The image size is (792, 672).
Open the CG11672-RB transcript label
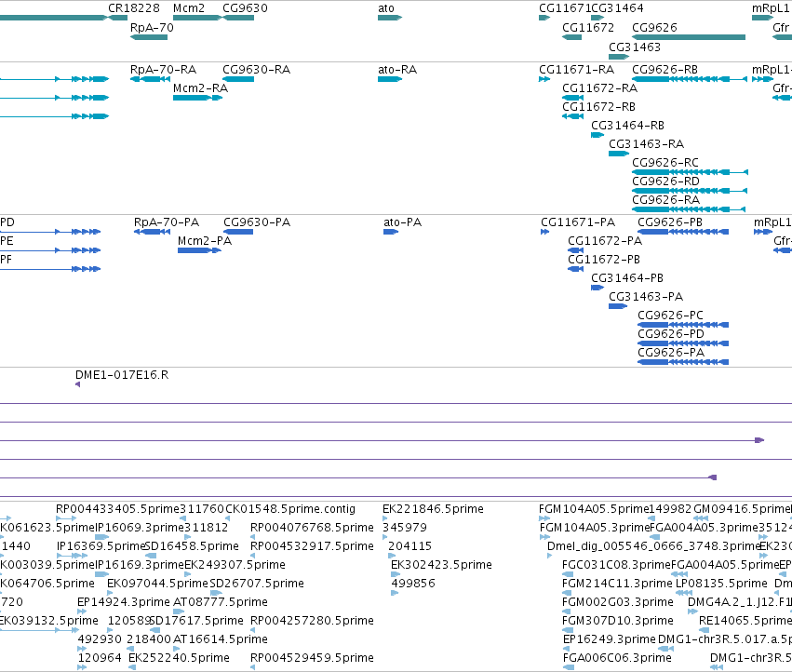tap(599, 107)
